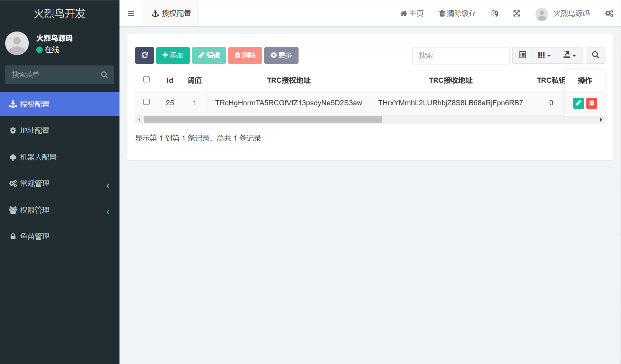Toggle the table card view icon
621x364 pixels.
(522, 55)
